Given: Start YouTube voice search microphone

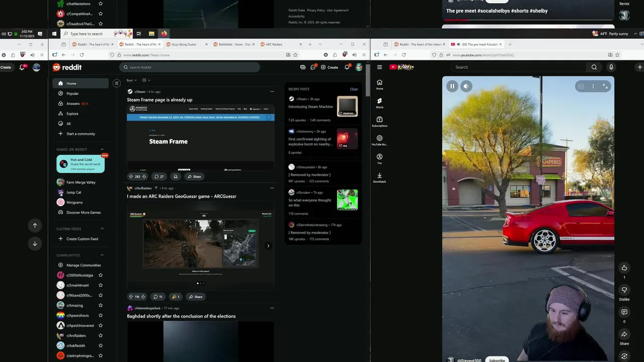Looking at the screenshot, I should click(x=611, y=67).
